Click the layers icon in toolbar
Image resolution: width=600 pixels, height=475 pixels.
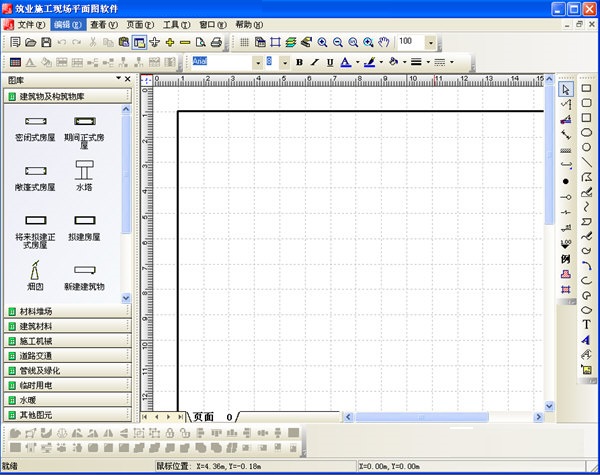pos(291,42)
